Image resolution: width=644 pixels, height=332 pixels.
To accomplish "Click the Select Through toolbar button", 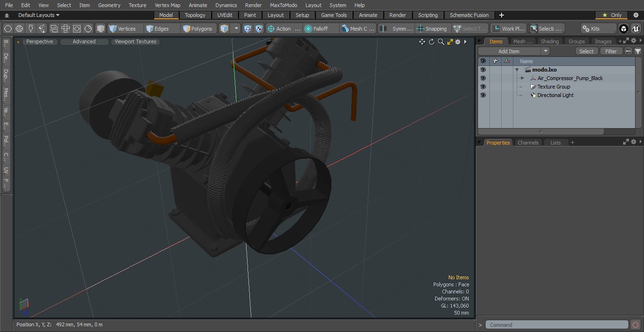I will (x=470, y=29).
